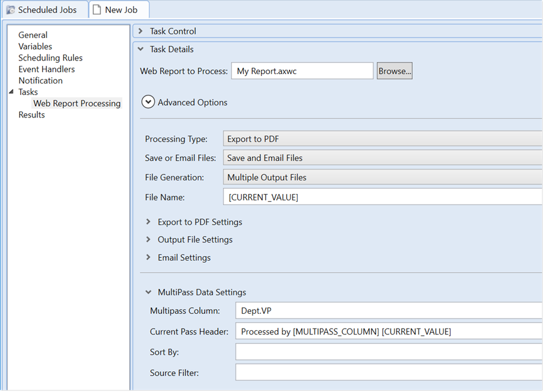544x392 pixels.
Task: Expand the Task Control section
Action: coord(141,31)
